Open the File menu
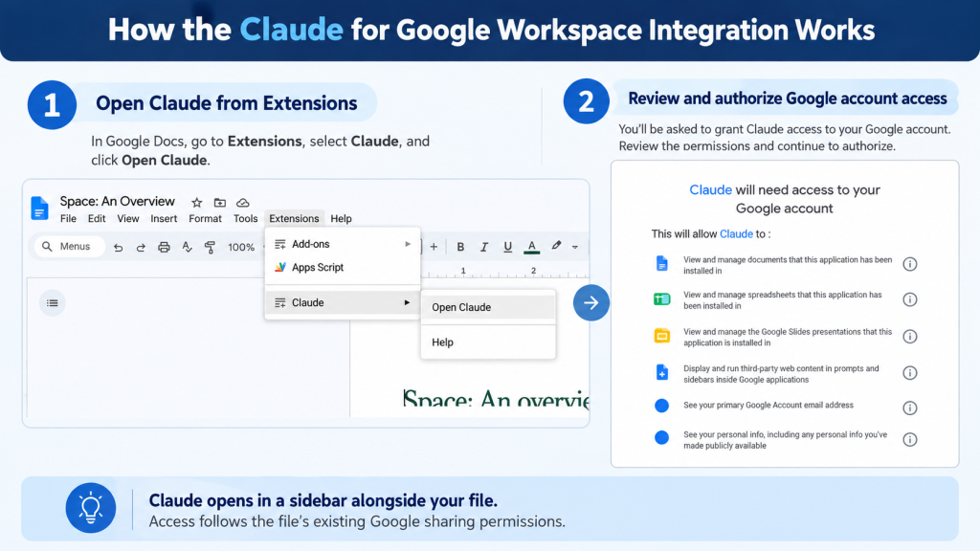Image resolution: width=980 pixels, height=551 pixels. point(68,219)
